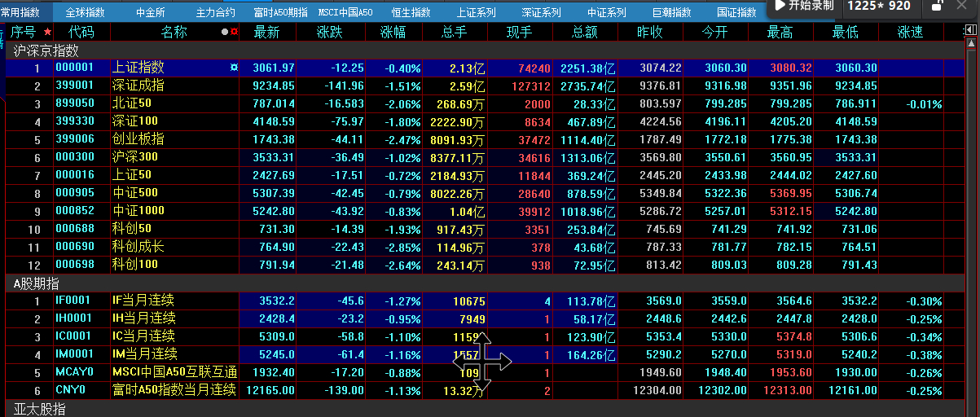This screenshot has width=980, height=417.
Task: Sort by the 涨幅 column header
Action: click(393, 33)
